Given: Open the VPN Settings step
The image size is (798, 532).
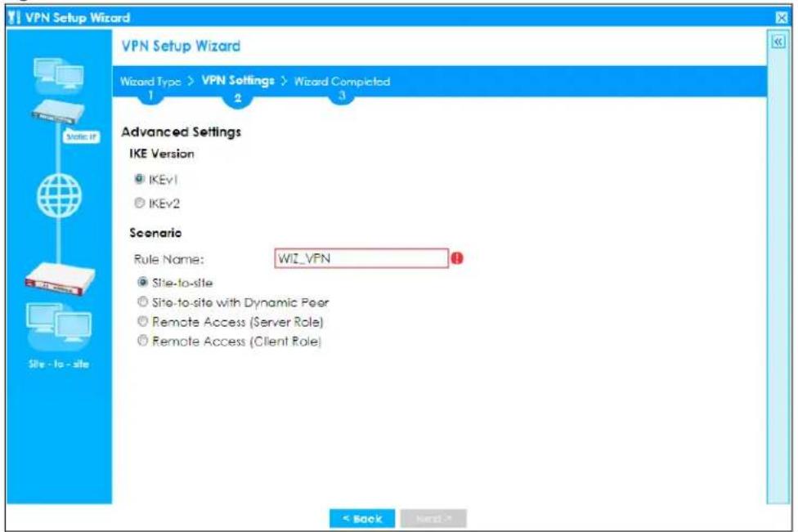Looking at the screenshot, I should point(238,80).
